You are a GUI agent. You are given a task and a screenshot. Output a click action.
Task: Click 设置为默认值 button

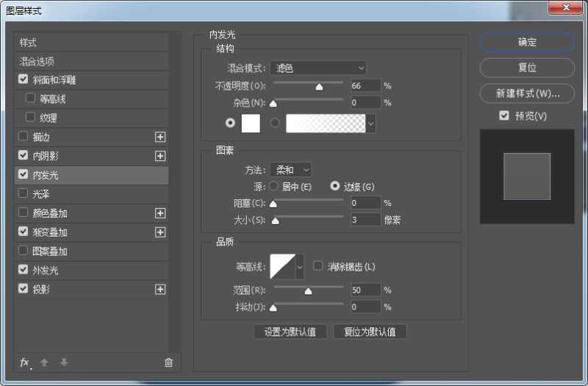290,332
